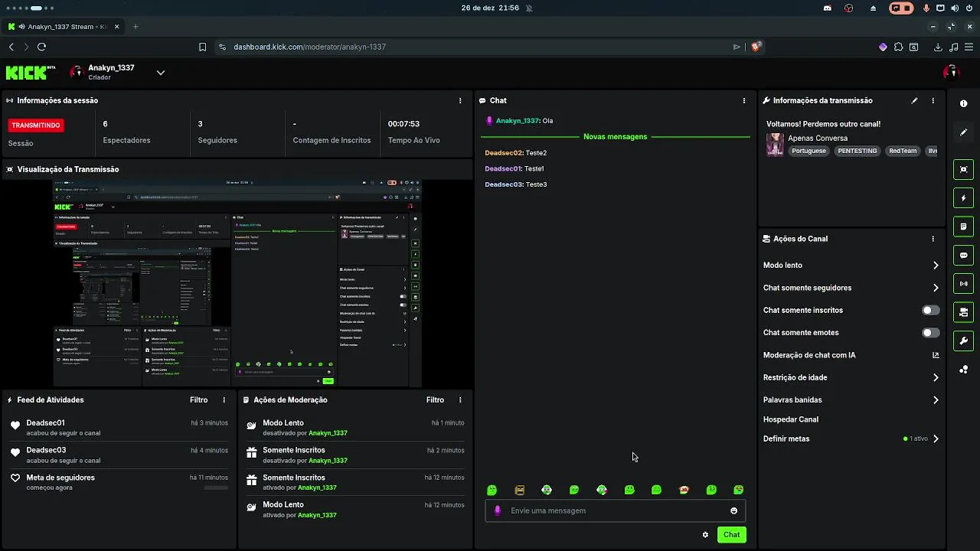
Task: Insert the red-and-white emote
Action: [x=684, y=490]
